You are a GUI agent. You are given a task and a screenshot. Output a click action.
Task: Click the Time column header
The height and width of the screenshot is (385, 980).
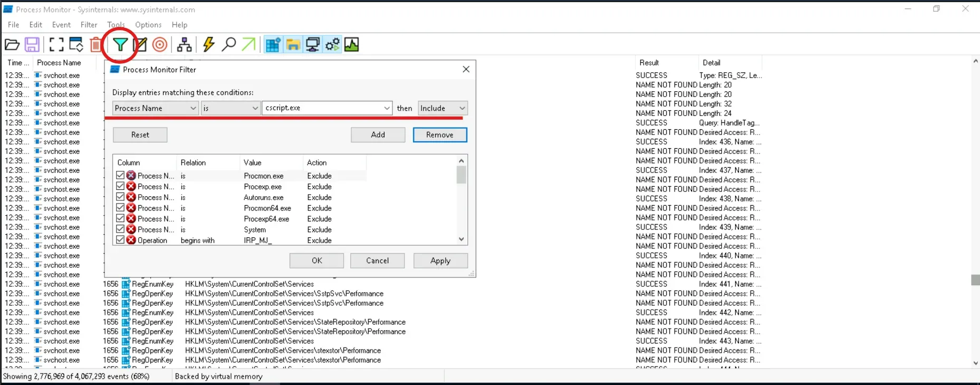(x=17, y=63)
